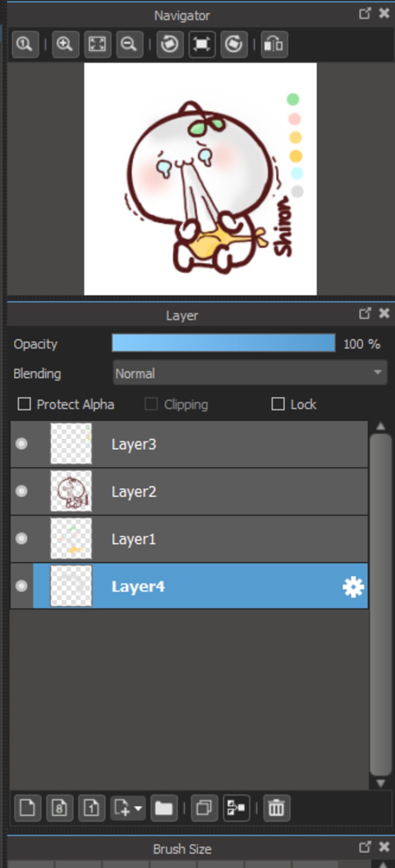Rotate canvas right in Navigator
Screen dimensions: 395x868
[234, 44]
